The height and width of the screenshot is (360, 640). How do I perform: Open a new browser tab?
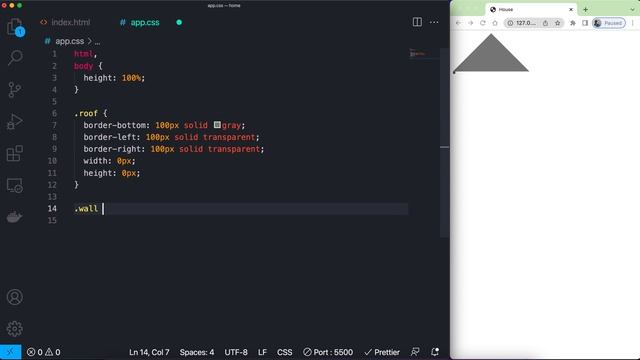click(x=585, y=9)
